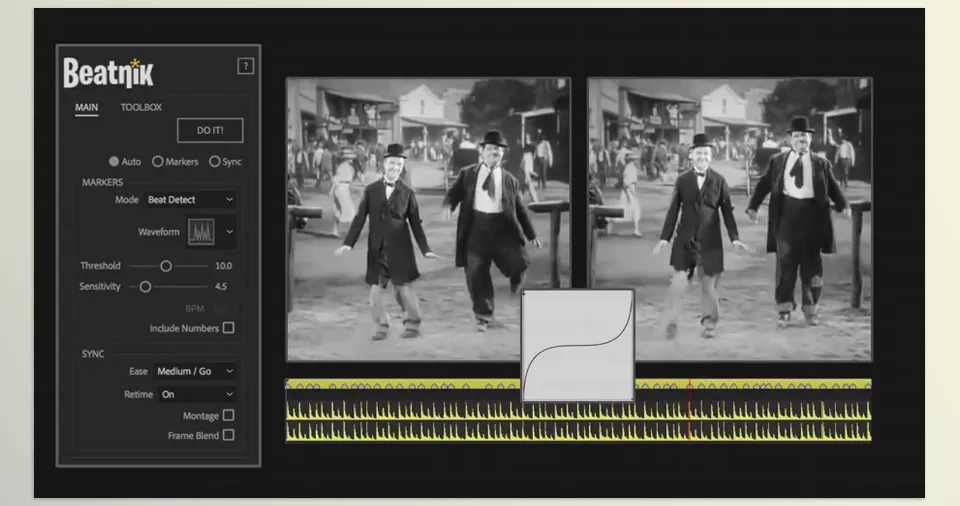The height and width of the screenshot is (506, 960).
Task: Click the upper audio waveform track
Action: click(579, 410)
